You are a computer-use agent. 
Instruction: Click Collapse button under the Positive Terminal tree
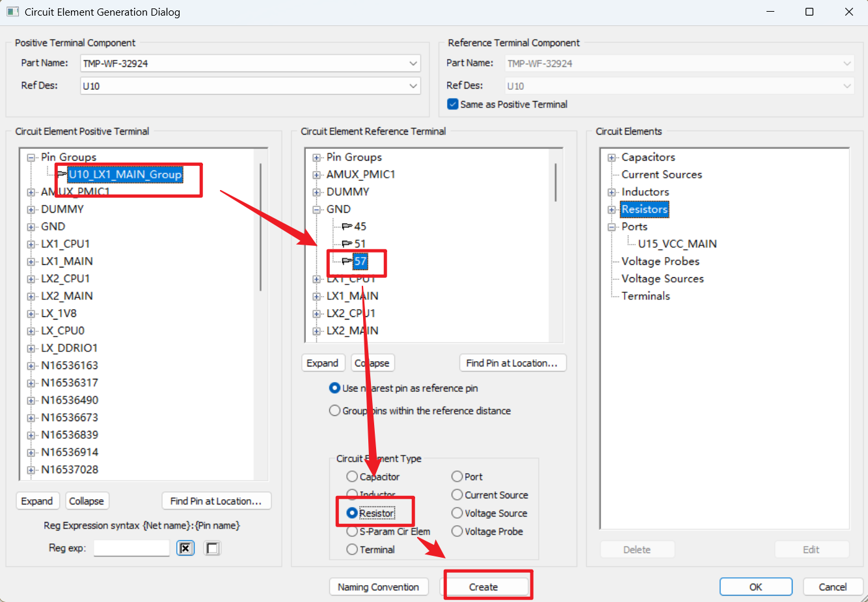click(x=87, y=501)
